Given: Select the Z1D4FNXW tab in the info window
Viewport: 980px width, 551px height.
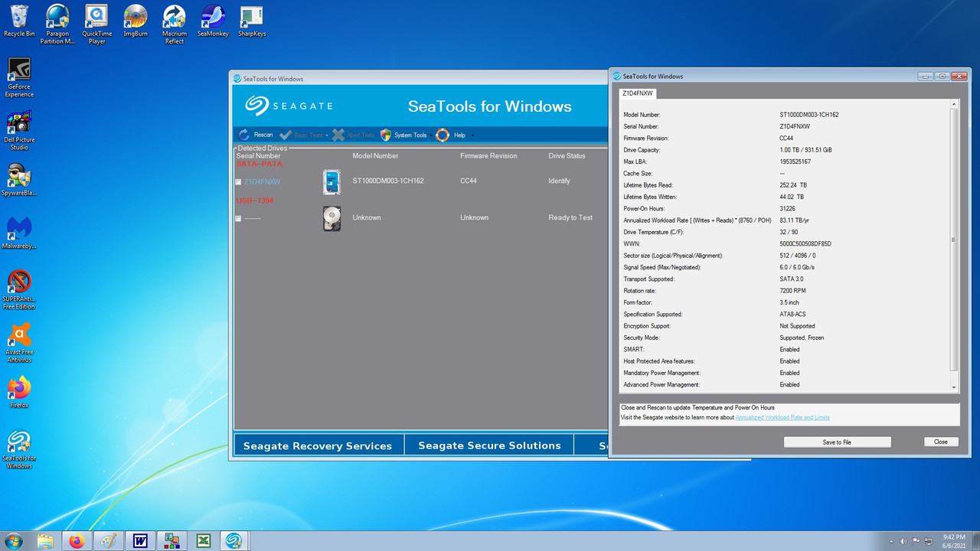Looking at the screenshot, I should tap(638, 93).
